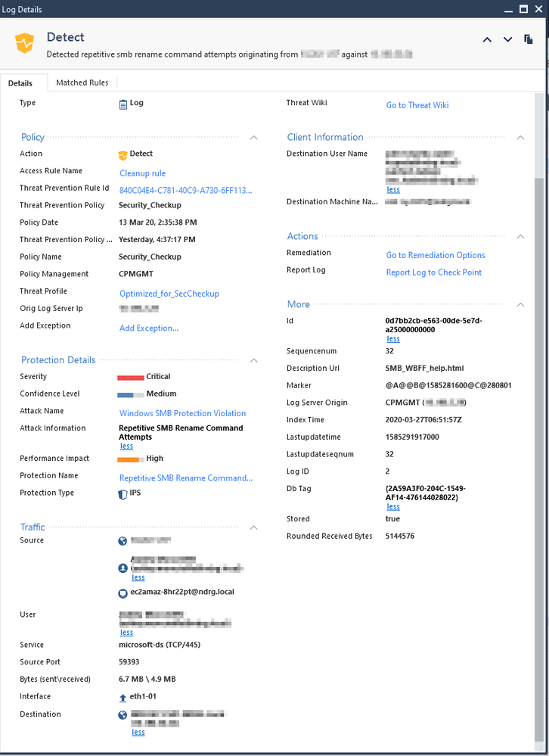The height and width of the screenshot is (756, 549).
Task: Click the Detect shield icon in the Action row
Action: 123,155
